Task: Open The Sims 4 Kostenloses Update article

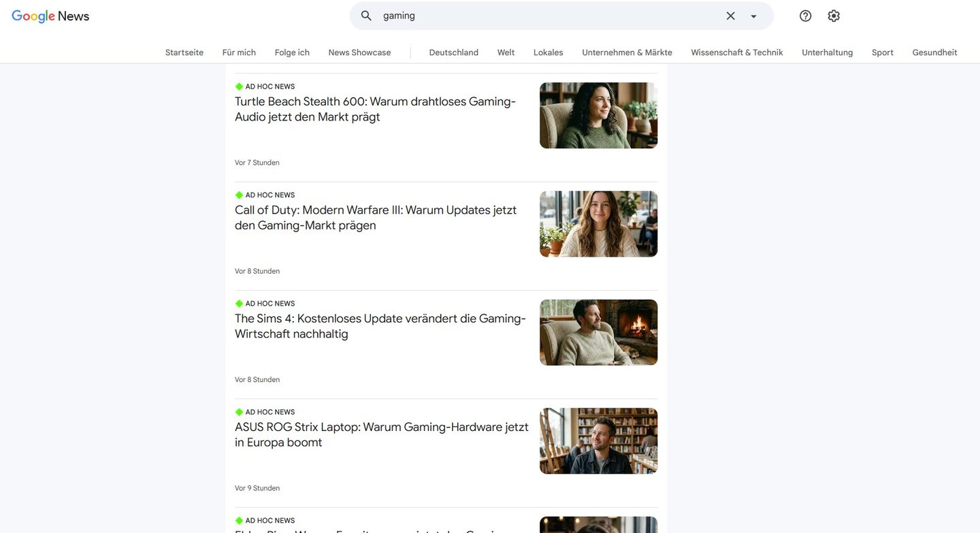Action: tap(380, 326)
